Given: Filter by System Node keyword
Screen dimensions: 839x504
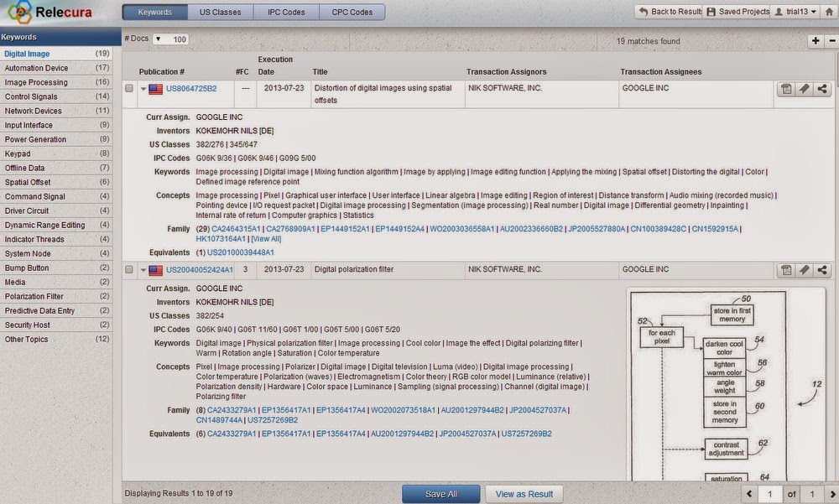Looking at the screenshot, I should [x=56, y=253].
